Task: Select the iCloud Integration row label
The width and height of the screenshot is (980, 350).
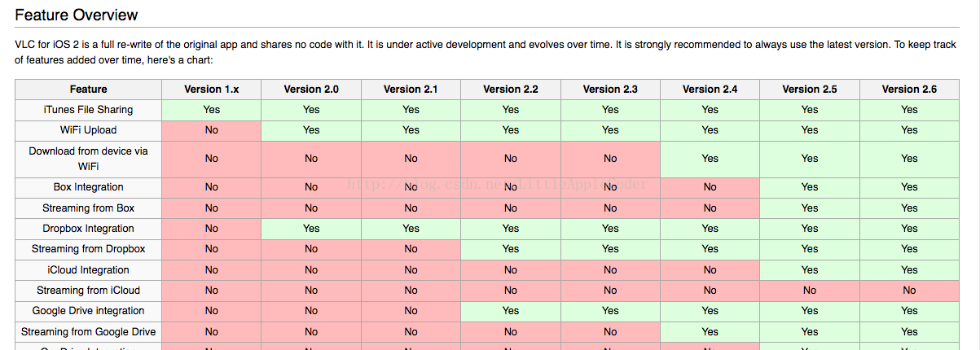Action: coord(88,269)
